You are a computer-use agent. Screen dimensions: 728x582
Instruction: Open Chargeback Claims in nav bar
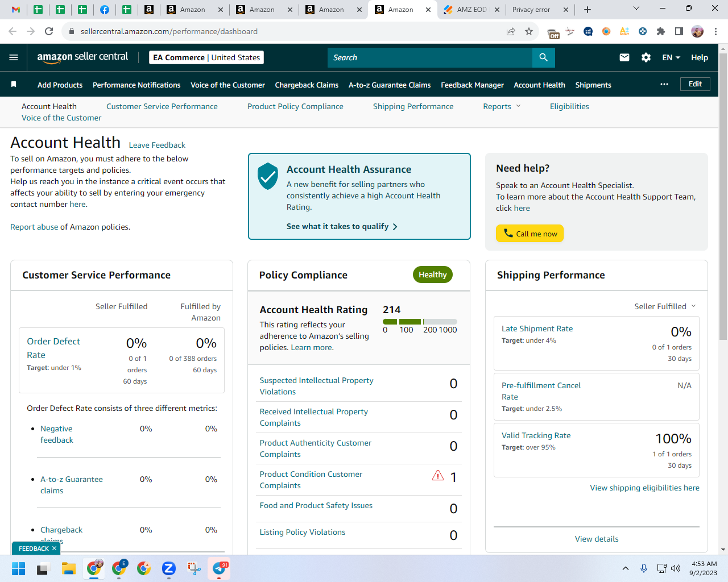(307, 85)
